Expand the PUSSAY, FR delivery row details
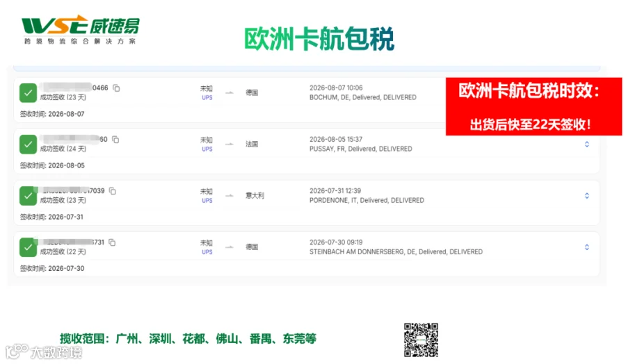The width and height of the screenshot is (626, 364). point(587,144)
